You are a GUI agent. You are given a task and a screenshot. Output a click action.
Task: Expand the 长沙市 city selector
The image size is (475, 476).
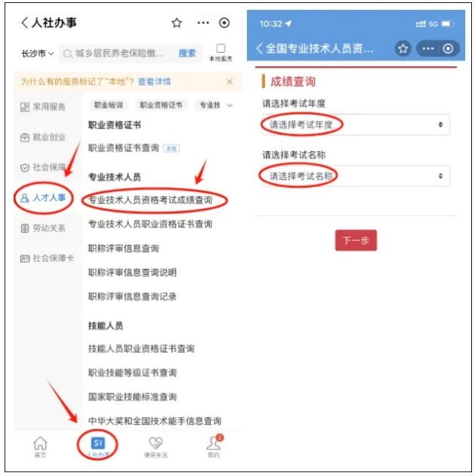(37, 54)
